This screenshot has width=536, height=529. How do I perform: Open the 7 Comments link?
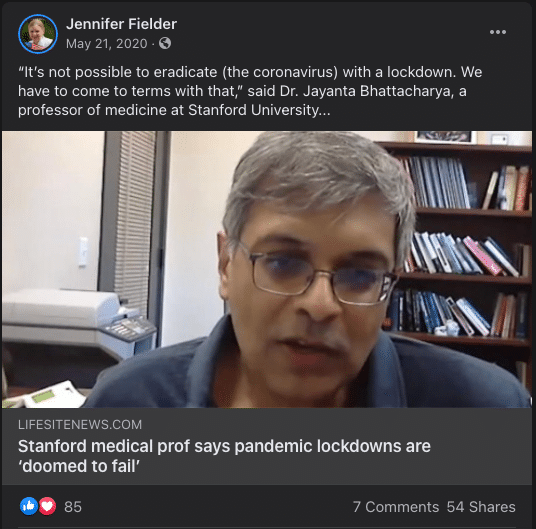pyautogui.click(x=396, y=507)
